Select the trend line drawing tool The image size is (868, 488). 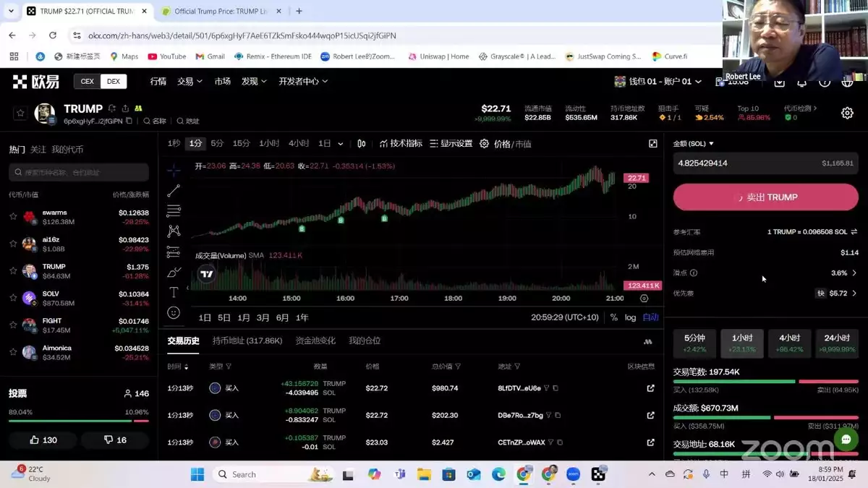click(x=174, y=191)
